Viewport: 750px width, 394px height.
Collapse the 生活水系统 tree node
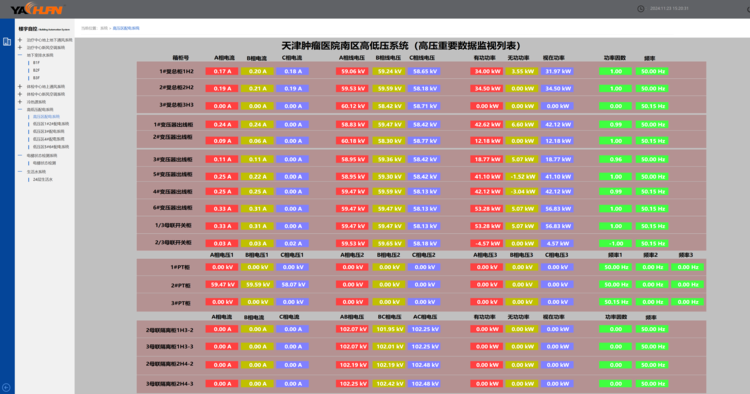click(20, 172)
